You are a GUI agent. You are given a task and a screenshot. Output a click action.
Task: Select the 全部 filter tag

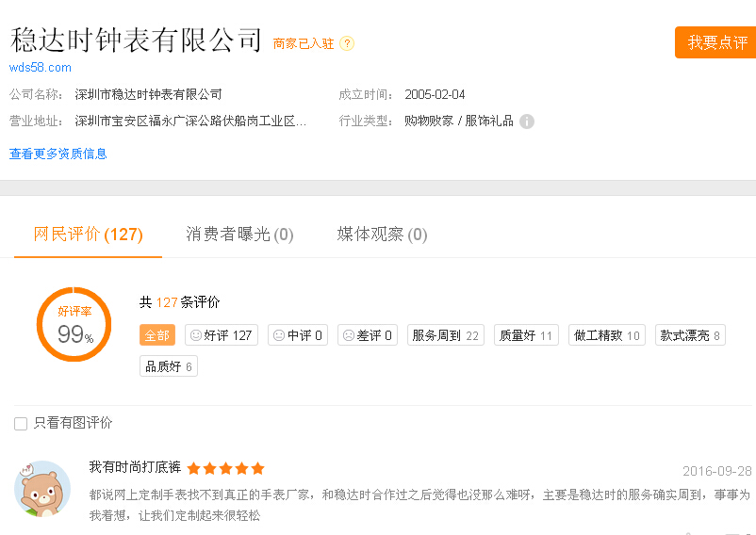coord(157,335)
